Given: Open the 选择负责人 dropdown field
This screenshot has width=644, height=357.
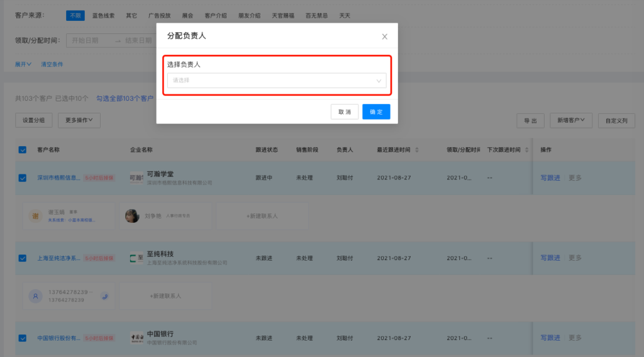Looking at the screenshot, I should point(277,81).
